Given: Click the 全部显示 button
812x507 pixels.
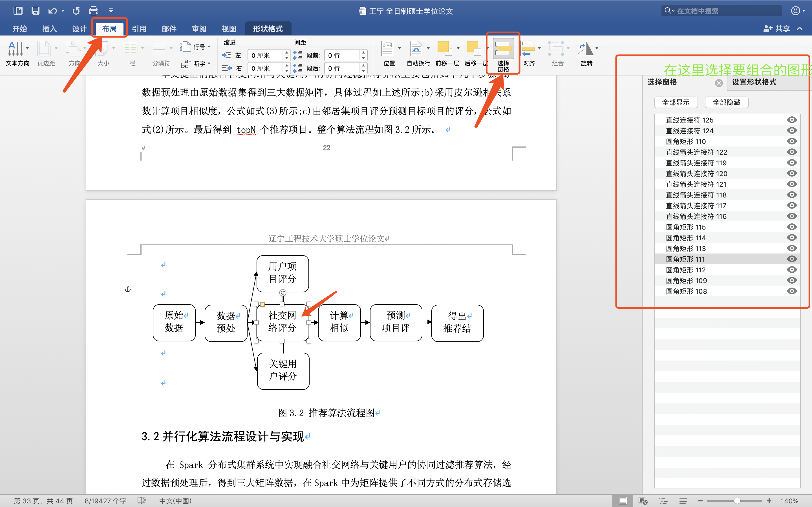Looking at the screenshot, I should pos(676,102).
